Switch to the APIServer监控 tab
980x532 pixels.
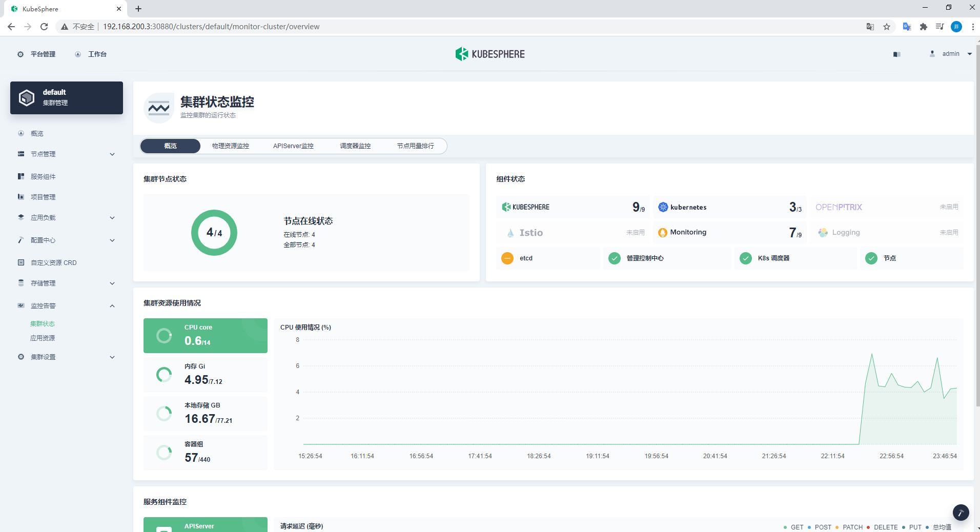(x=293, y=146)
